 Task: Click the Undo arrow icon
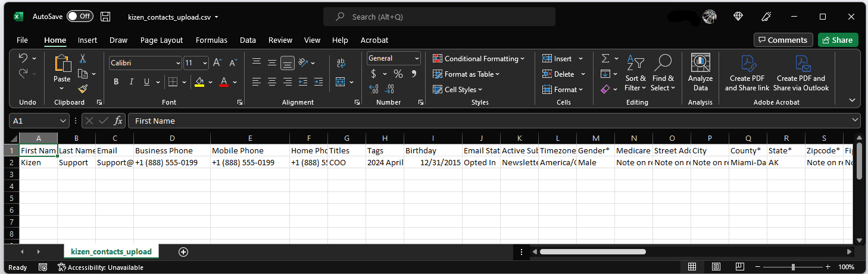(x=23, y=58)
